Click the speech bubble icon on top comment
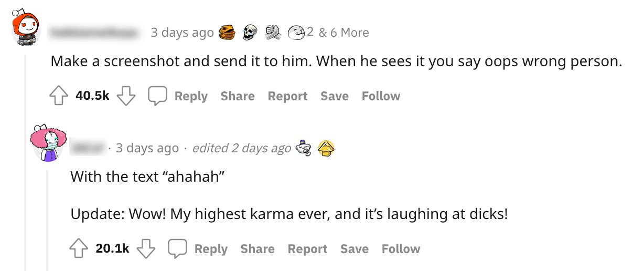 [x=157, y=96]
